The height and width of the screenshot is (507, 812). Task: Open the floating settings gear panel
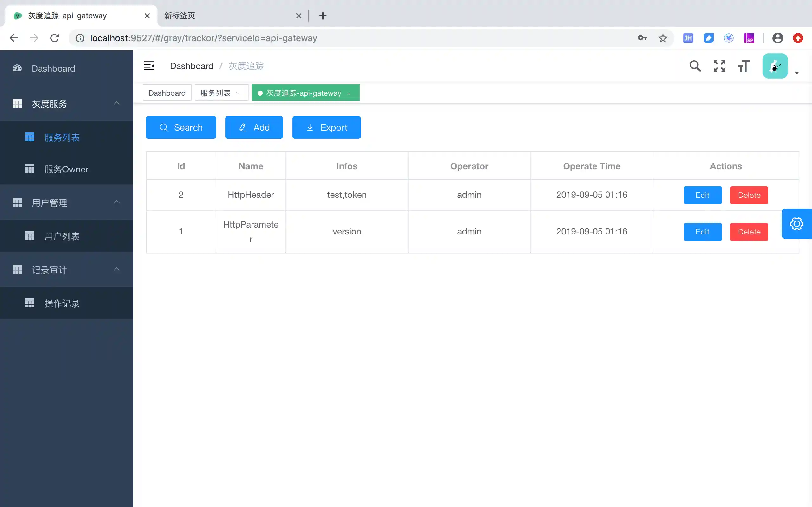(796, 224)
